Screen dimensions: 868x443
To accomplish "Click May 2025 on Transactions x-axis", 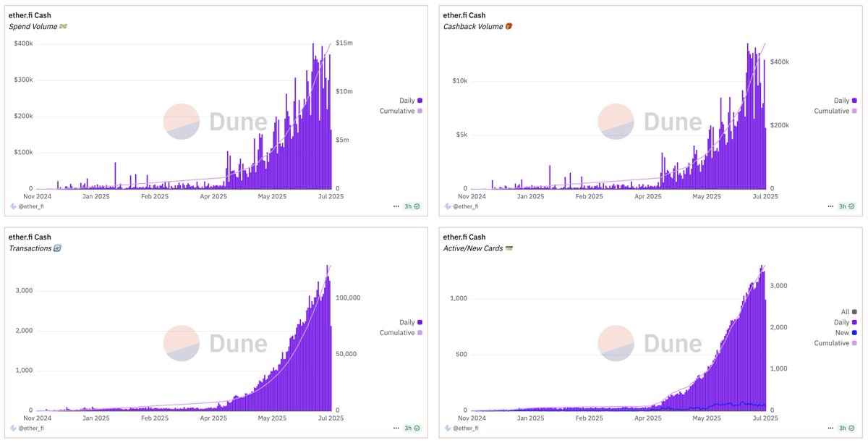I will (x=272, y=418).
